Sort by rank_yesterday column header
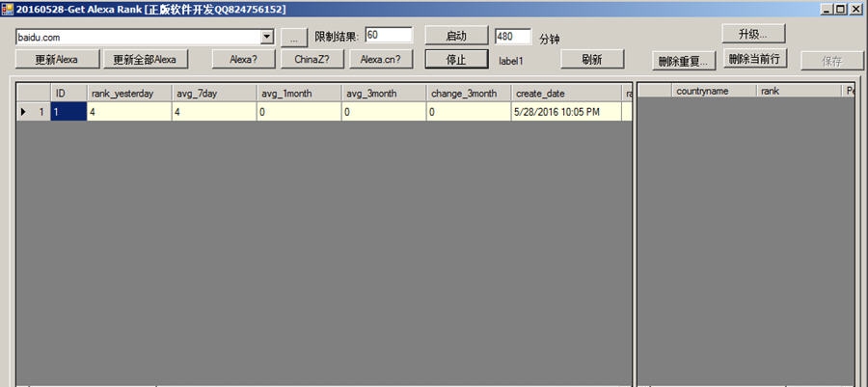Viewport: 868px width, 387px height. (129, 94)
